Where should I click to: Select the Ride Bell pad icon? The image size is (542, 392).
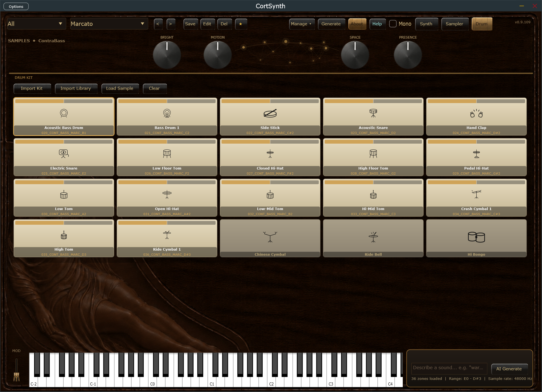tap(373, 237)
